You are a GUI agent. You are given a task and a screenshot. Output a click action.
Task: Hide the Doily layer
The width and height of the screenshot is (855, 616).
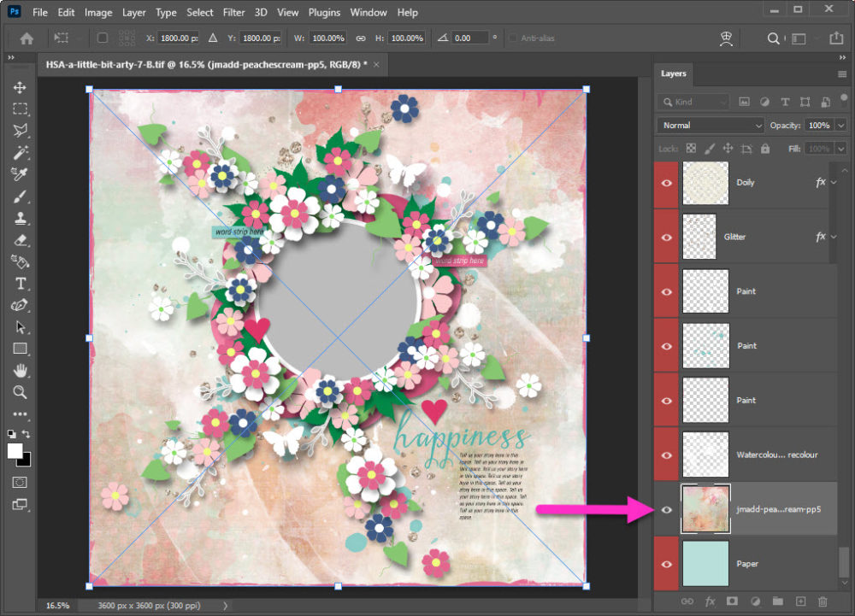coord(666,183)
